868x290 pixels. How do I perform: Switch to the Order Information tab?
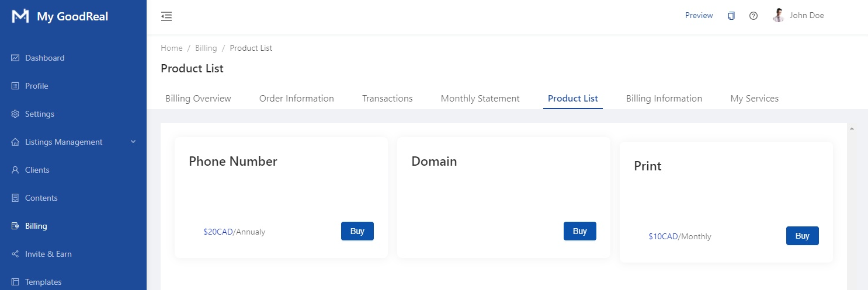297,99
